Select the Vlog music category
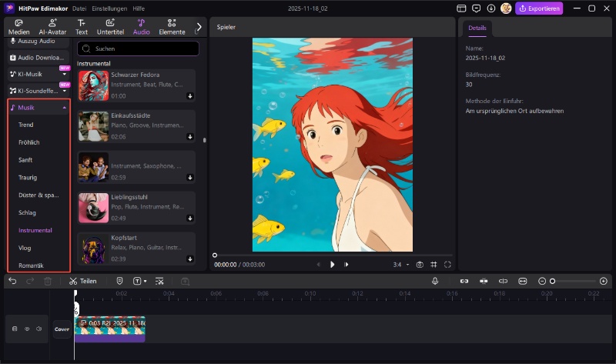This screenshot has height=364, width=616. tap(25, 248)
